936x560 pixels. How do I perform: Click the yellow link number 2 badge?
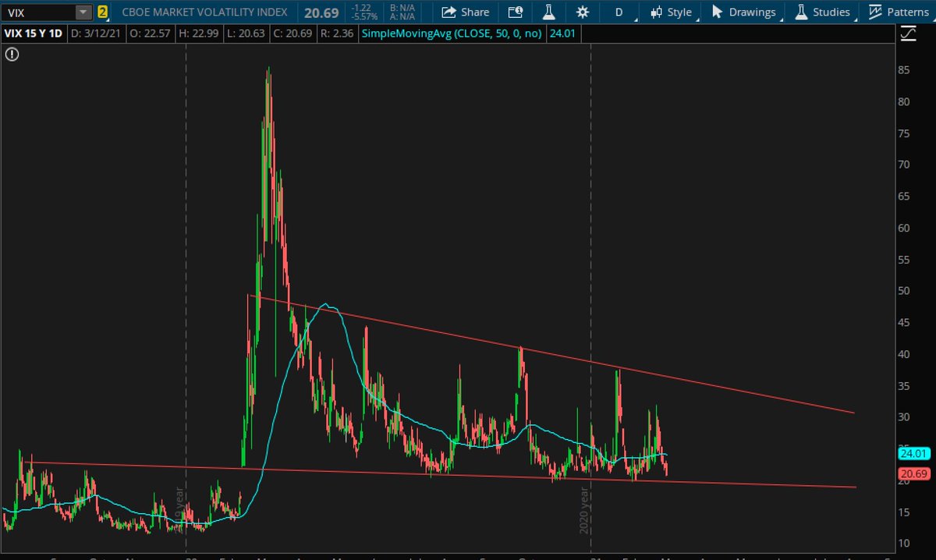[101, 12]
